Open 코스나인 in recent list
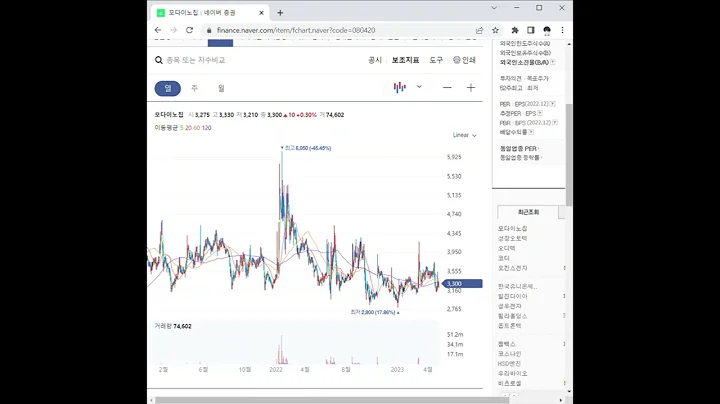720x404 pixels. pos(509,354)
